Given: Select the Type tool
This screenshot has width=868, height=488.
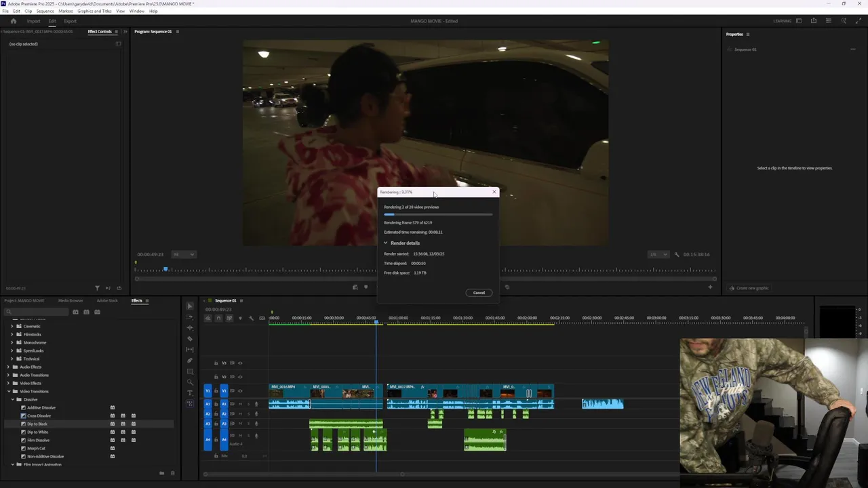Looking at the screenshot, I should [x=190, y=393].
